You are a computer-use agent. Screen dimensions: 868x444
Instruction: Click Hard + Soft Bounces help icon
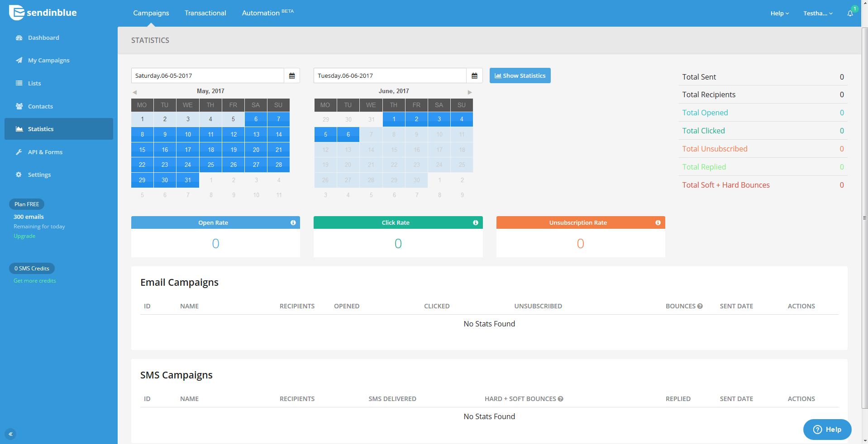tap(561, 399)
